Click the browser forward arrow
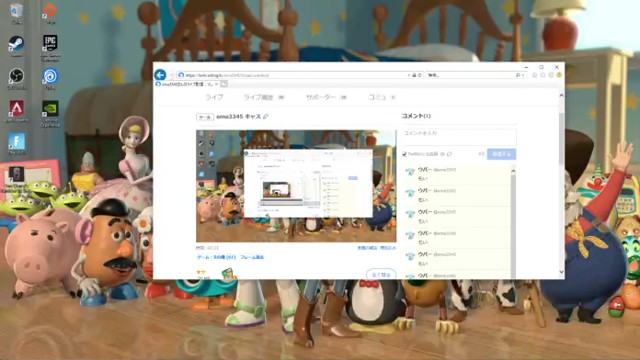The height and width of the screenshot is (360, 640). pos(171,75)
